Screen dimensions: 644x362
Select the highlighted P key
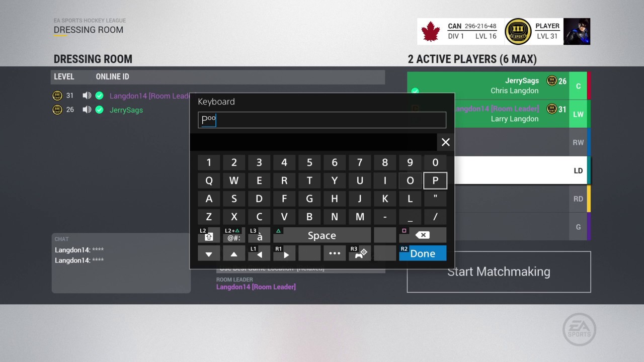pos(435,180)
